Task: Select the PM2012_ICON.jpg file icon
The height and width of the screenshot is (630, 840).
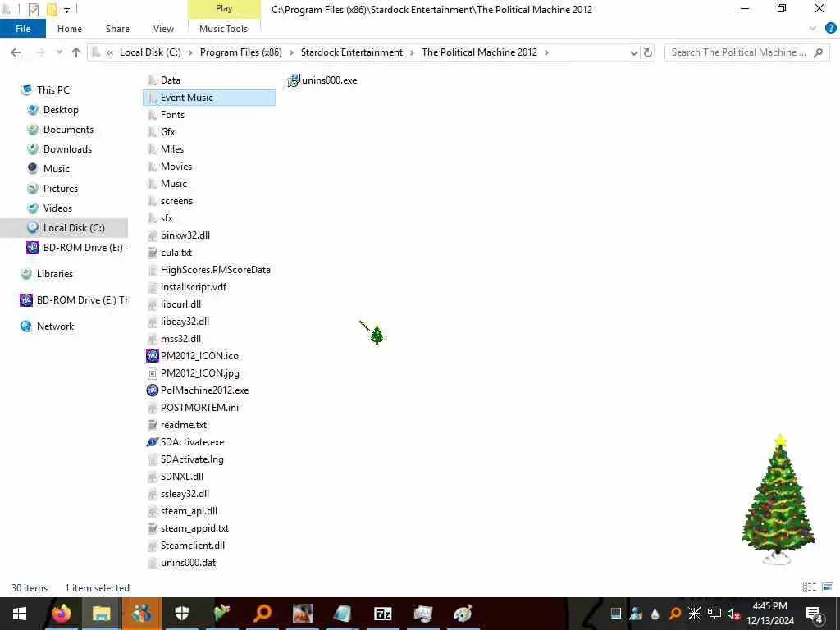Action: pos(152,373)
